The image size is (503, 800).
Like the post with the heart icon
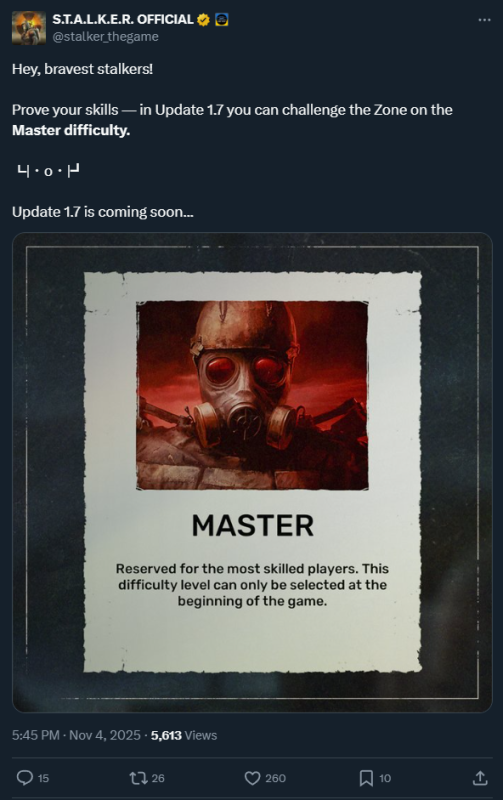[252, 778]
